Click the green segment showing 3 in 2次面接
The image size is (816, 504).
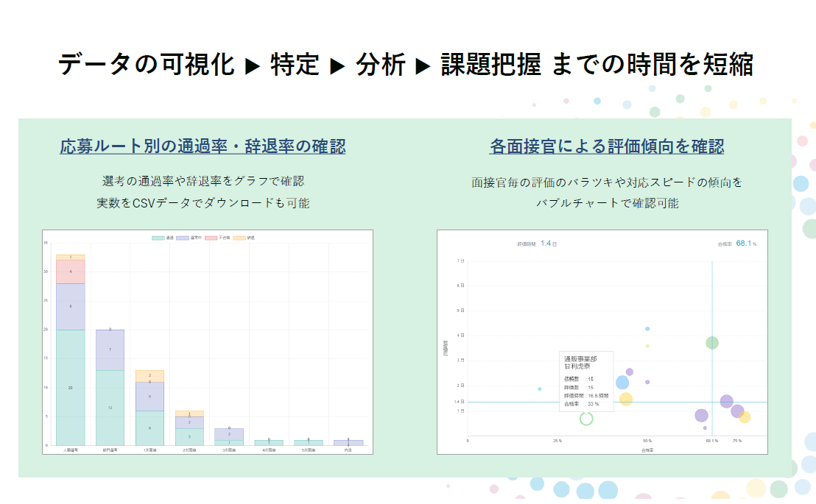[189, 436]
